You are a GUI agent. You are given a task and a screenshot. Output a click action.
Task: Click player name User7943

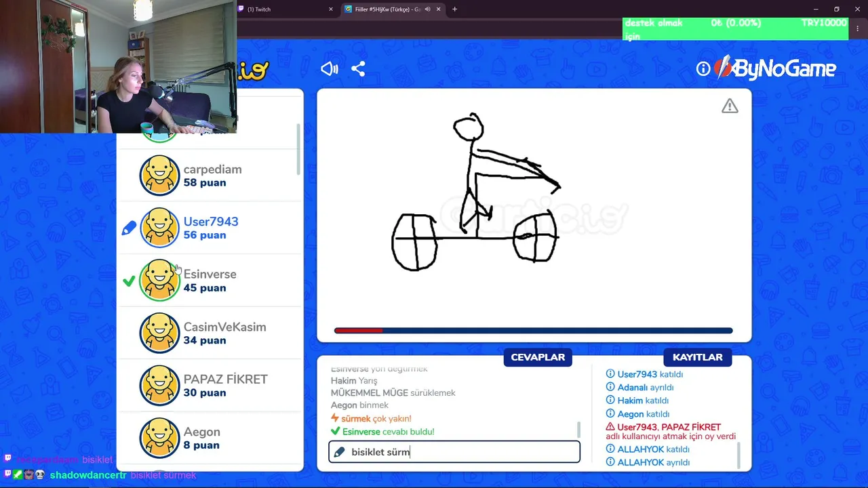tap(211, 222)
